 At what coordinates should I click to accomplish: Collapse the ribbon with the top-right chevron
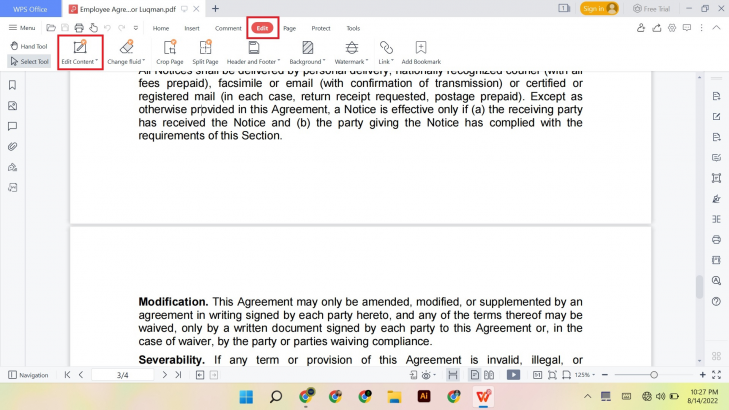tap(716, 28)
